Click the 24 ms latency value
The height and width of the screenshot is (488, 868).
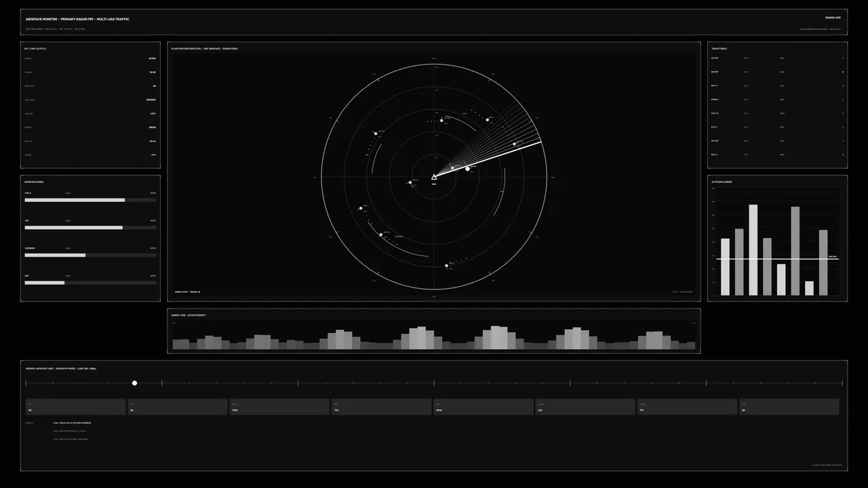click(x=153, y=141)
